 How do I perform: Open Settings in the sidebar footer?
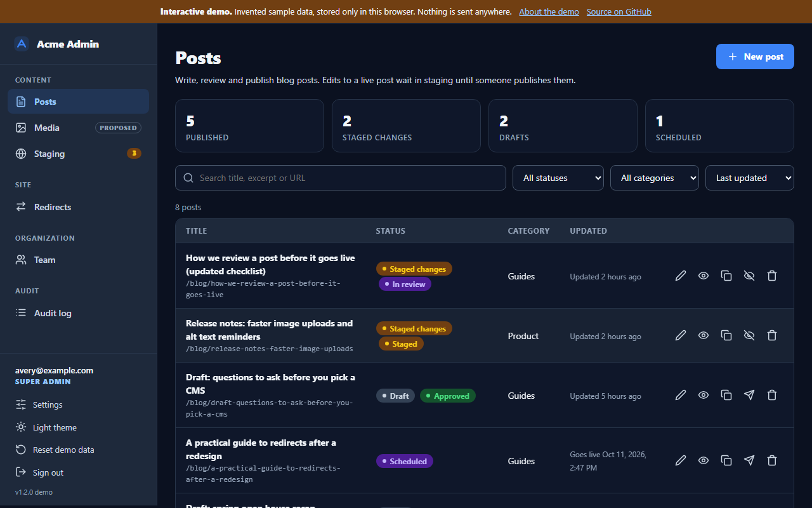click(x=79, y=404)
